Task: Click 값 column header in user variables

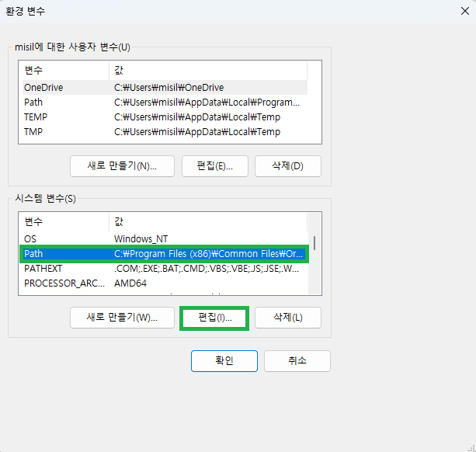Action: click(208, 71)
